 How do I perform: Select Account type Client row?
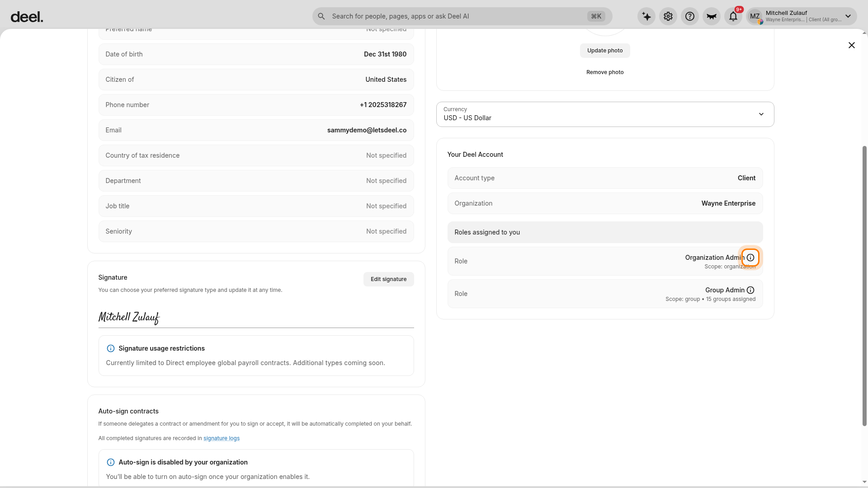[x=605, y=178]
